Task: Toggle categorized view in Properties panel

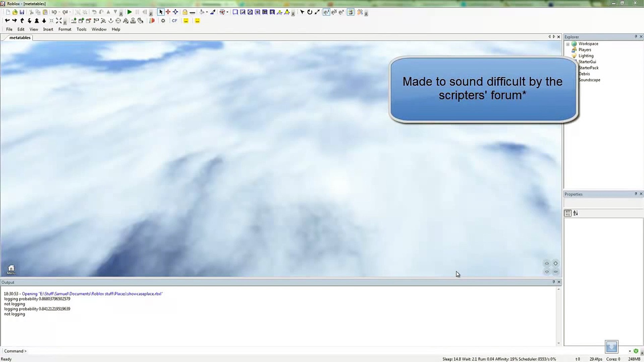Action: [x=568, y=213]
